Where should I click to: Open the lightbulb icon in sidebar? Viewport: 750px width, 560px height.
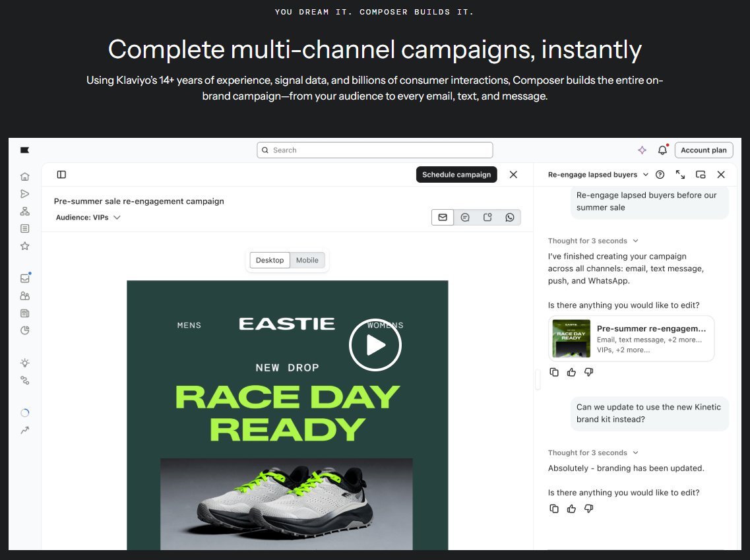coord(25,363)
